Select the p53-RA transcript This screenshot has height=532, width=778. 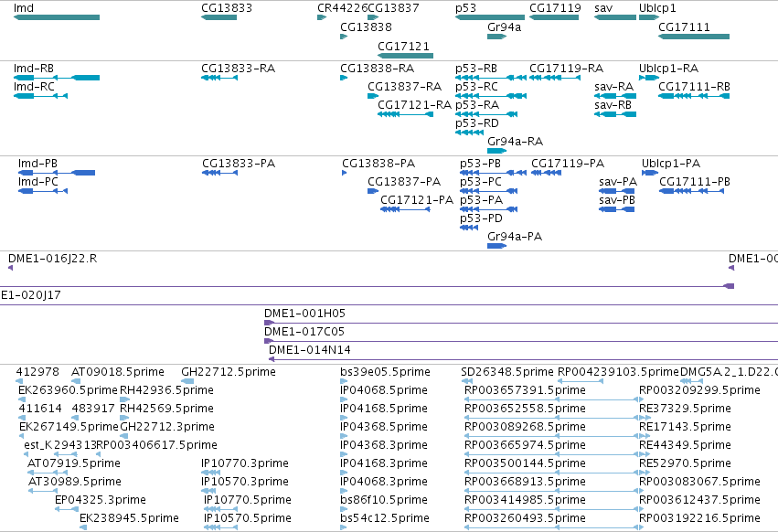[486, 114]
